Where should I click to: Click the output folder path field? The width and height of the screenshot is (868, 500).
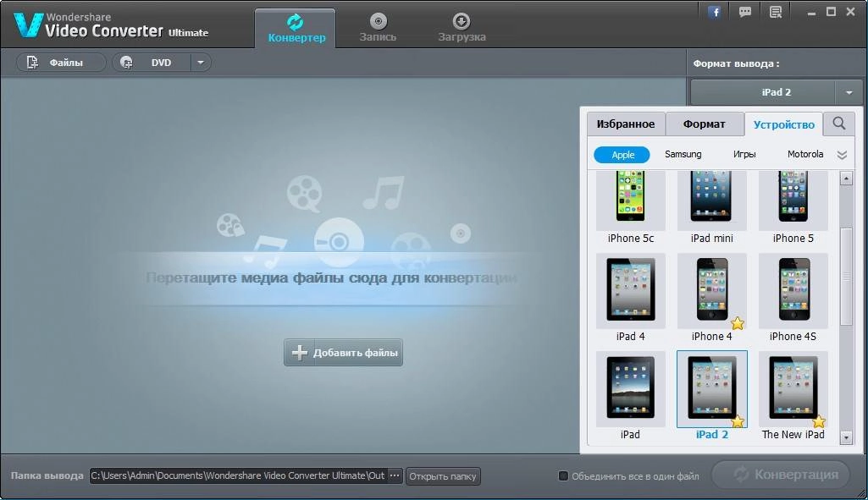pos(239,475)
